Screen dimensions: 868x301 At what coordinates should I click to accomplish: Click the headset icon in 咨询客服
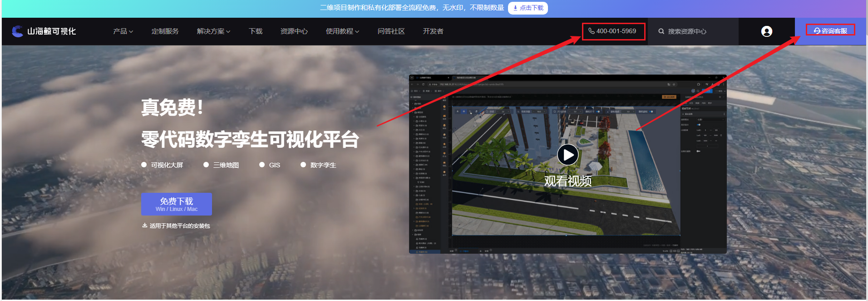[x=817, y=31]
